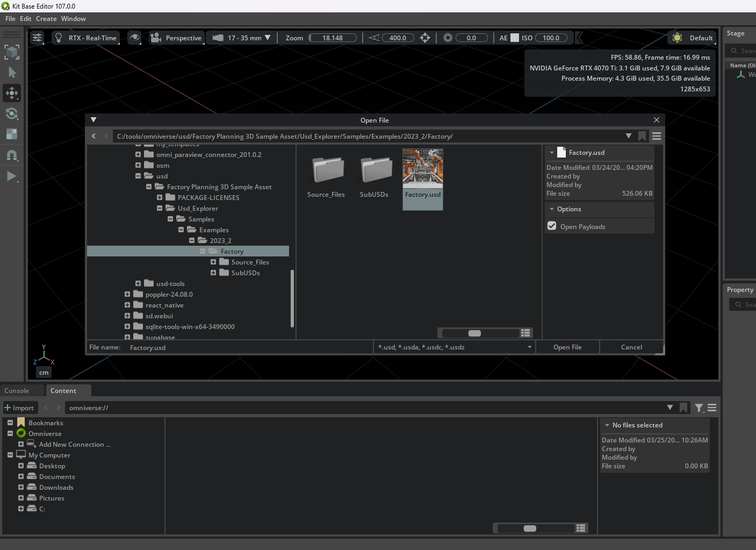The height and width of the screenshot is (550, 756).
Task: Select the Scale tool
Action: [12, 134]
